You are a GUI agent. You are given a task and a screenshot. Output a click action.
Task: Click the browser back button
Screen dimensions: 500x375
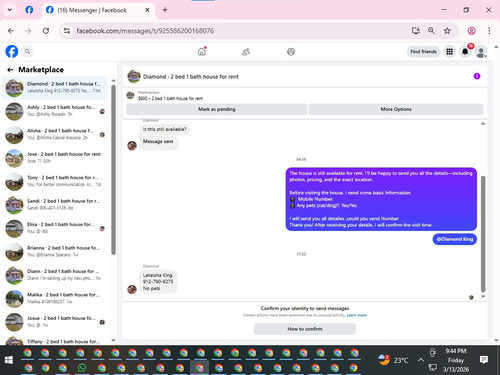[x=11, y=31]
